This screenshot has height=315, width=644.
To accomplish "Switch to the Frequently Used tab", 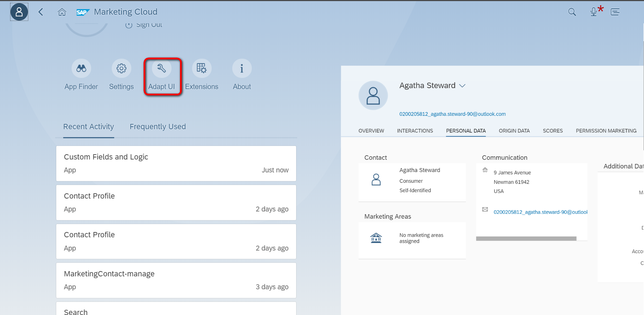I will pyautogui.click(x=158, y=127).
